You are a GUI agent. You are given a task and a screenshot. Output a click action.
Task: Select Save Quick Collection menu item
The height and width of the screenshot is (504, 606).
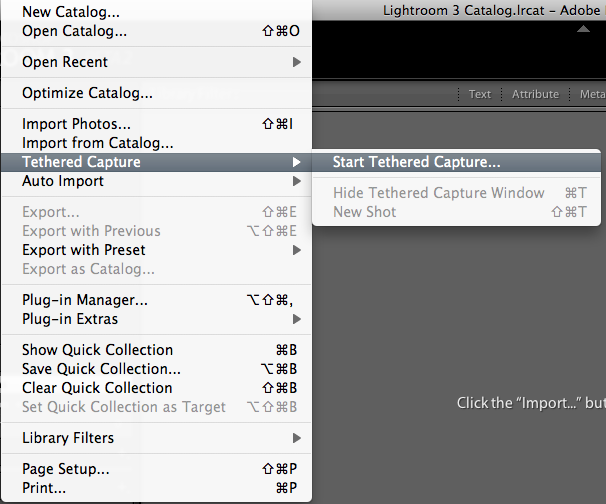pos(101,369)
